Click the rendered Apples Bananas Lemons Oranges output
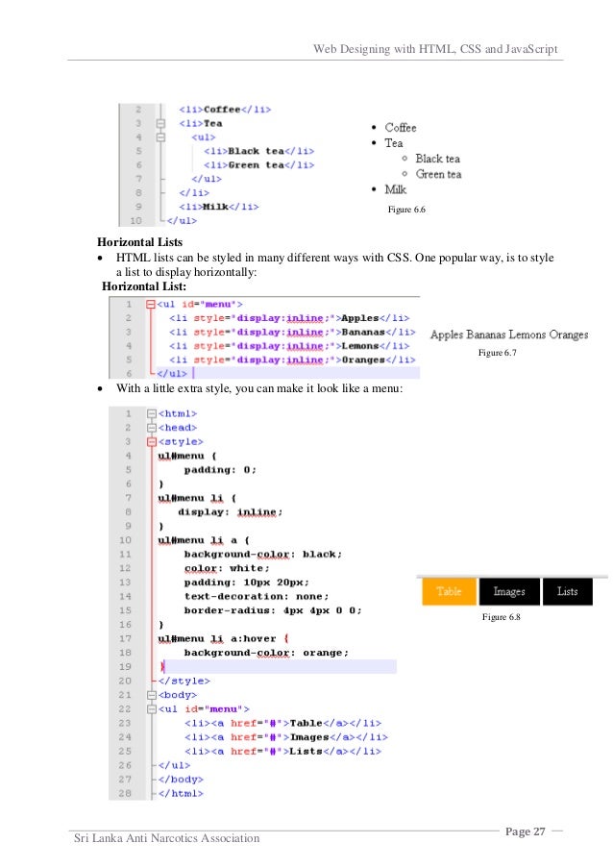Screen dimensions: 613x868 click(x=509, y=335)
